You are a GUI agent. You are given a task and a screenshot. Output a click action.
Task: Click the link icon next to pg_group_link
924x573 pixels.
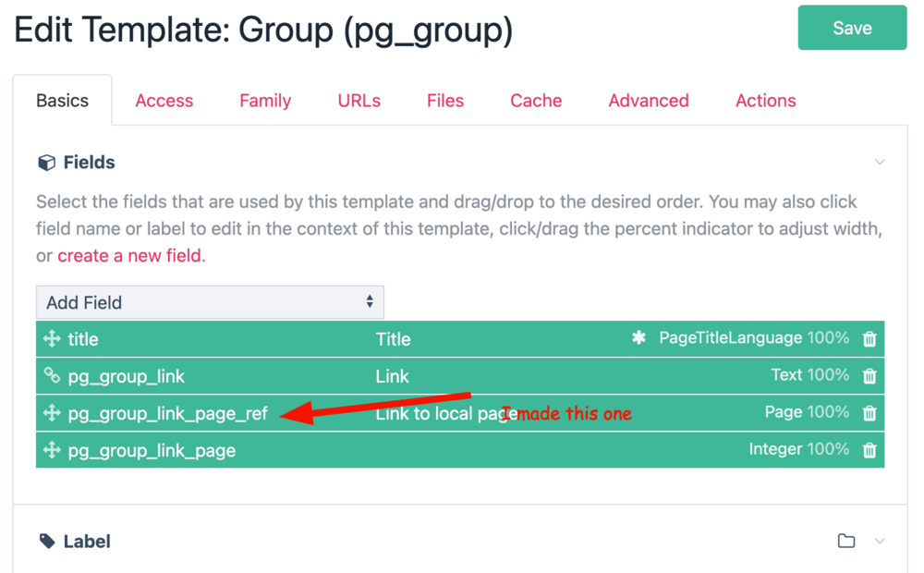point(52,376)
